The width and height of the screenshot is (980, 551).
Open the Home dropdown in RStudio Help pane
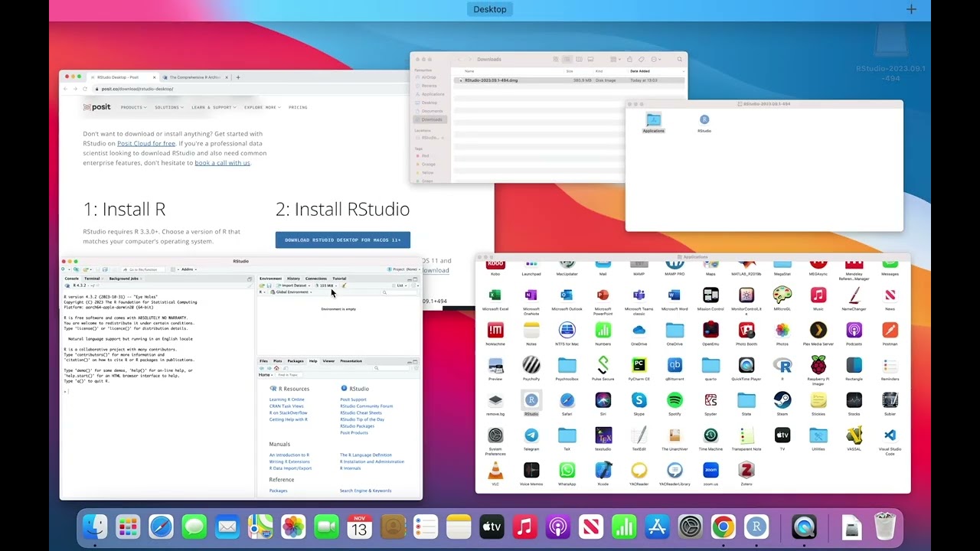265,375
